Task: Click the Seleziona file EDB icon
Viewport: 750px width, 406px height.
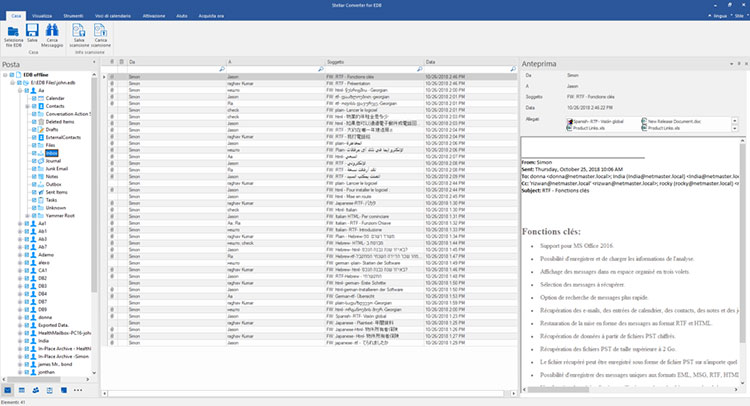Action: [13, 32]
